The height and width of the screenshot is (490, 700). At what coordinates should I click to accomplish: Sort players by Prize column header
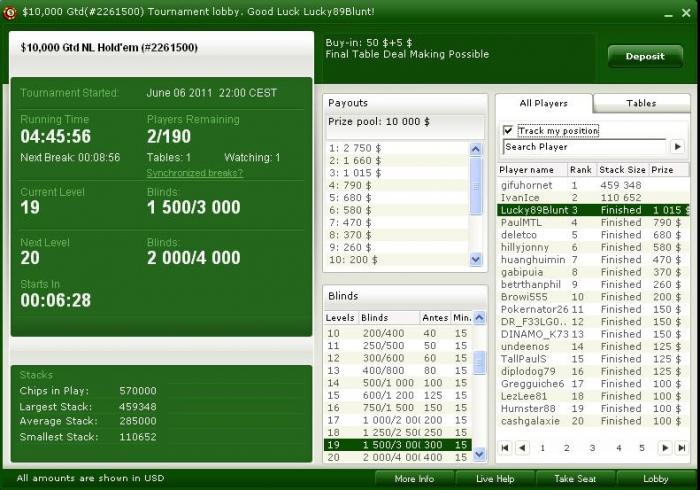click(669, 170)
